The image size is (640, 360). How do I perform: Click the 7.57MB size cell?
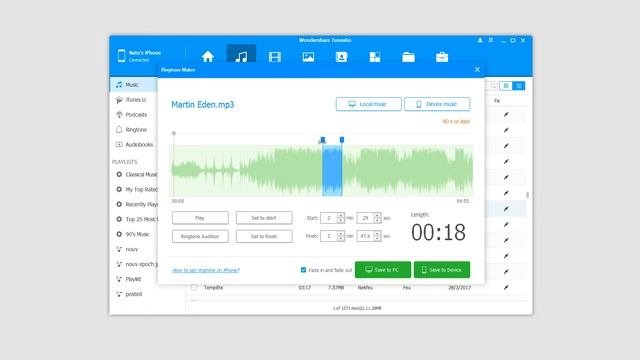coord(336,288)
